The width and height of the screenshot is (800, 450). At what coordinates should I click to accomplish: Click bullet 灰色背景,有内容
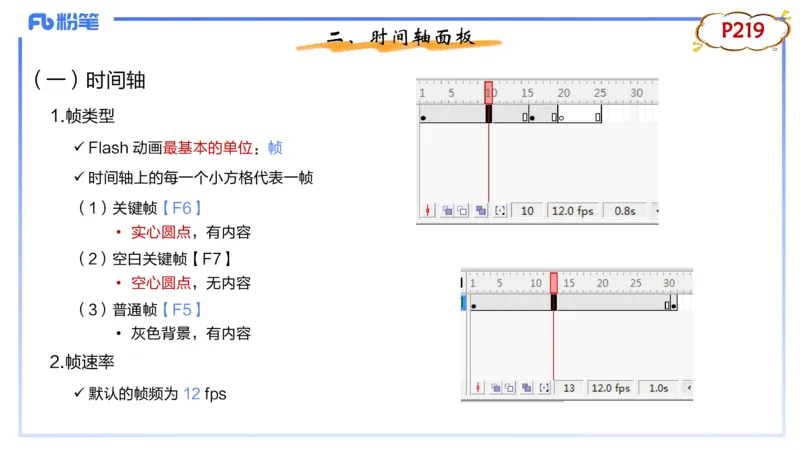(191, 333)
